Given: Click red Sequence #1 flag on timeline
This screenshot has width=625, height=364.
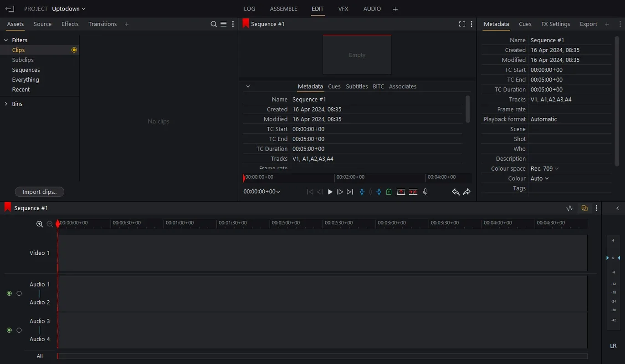Looking at the screenshot, I should pos(7,207).
